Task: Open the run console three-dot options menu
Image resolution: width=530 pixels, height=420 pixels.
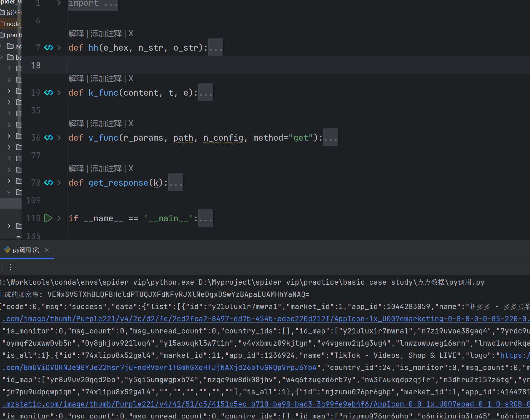Action: pyautogui.click(x=10, y=267)
